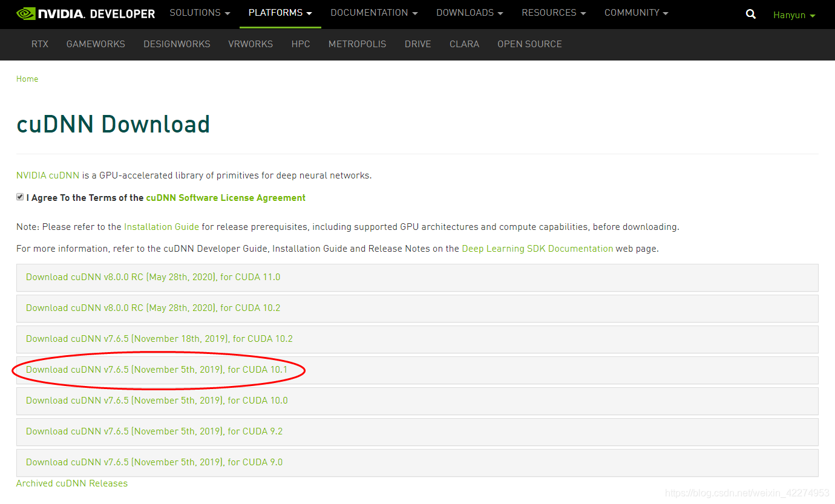The width and height of the screenshot is (835, 504).
Task: Expand the Solutions menu
Action: [200, 13]
